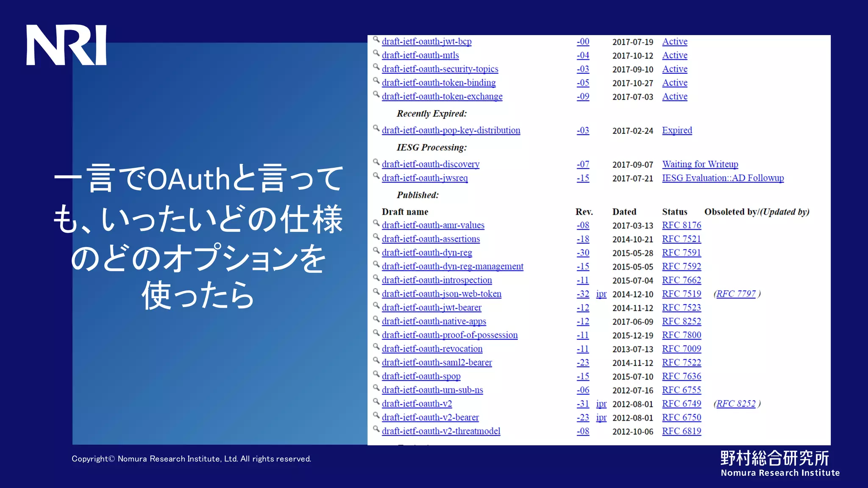Open the RFC 6755 link
This screenshot has height=488, width=868.
682,390
